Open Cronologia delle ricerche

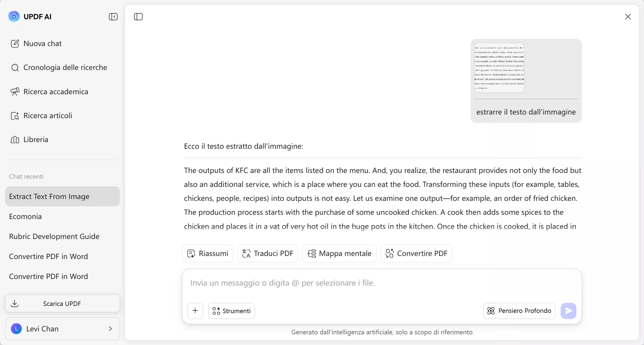click(x=65, y=67)
